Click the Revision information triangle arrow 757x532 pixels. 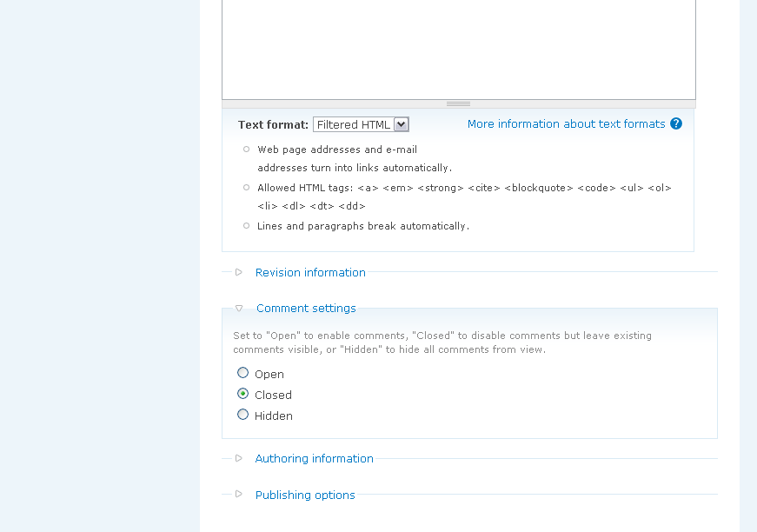[x=239, y=272]
